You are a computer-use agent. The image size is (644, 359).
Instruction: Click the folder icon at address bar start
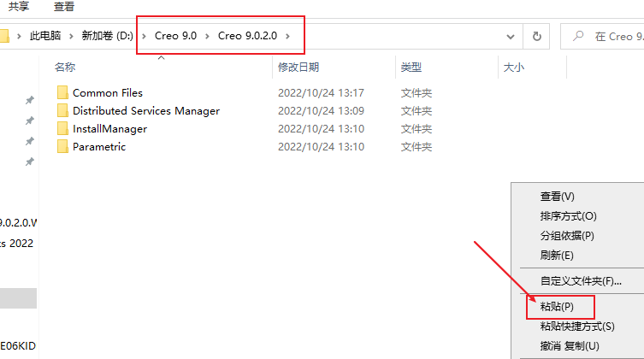4,36
